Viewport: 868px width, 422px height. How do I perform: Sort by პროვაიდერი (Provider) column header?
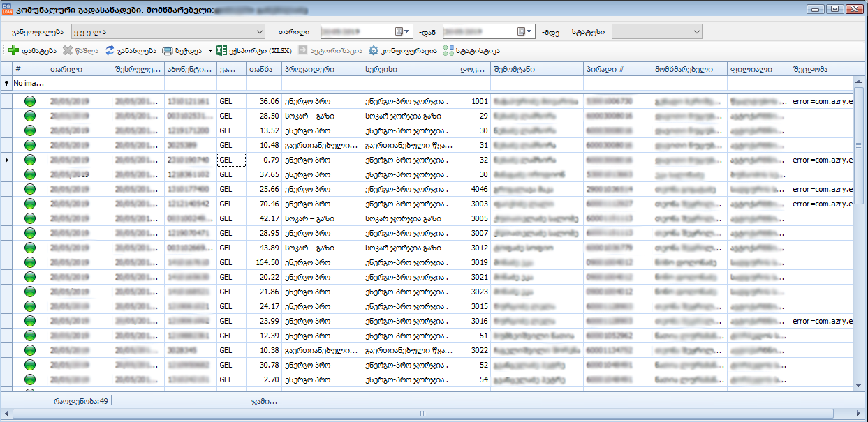pyautogui.click(x=321, y=68)
